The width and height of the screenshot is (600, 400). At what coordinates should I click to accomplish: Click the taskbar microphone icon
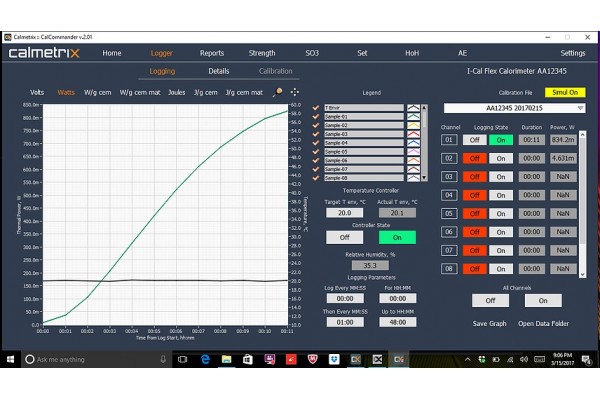click(x=163, y=359)
